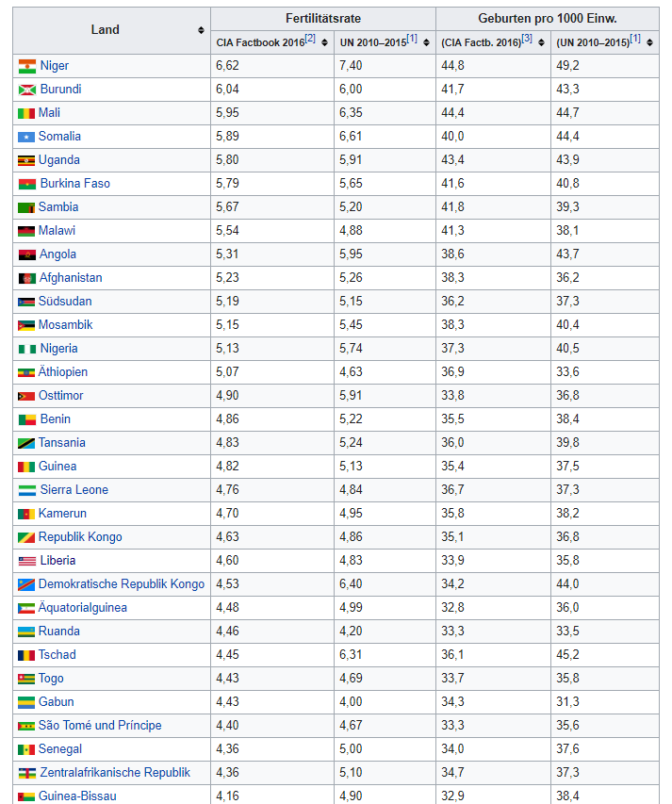Sort table by Land column

tap(201, 30)
